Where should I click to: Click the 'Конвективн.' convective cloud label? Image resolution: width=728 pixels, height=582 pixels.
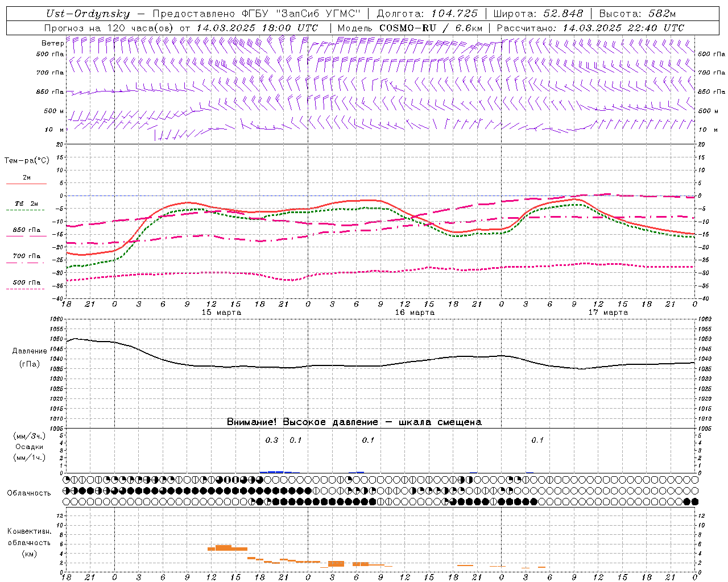30,531
